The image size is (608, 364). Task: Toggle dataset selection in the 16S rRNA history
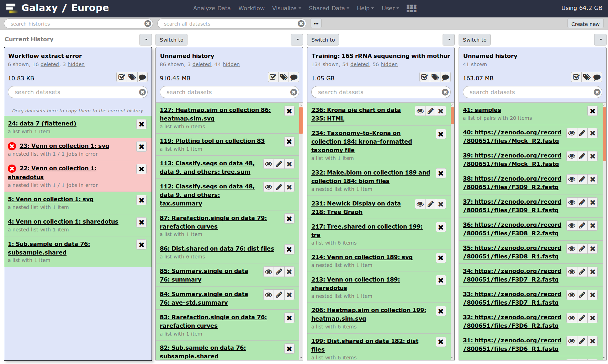click(425, 77)
